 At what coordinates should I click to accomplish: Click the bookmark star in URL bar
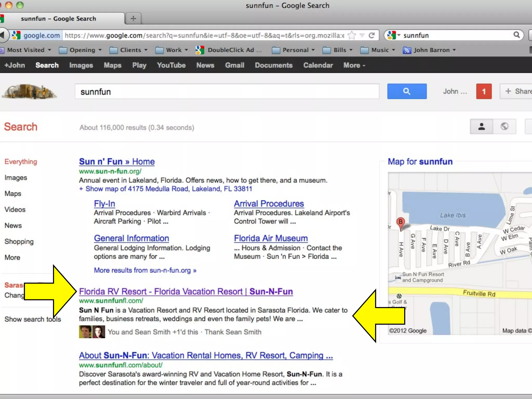click(351, 35)
